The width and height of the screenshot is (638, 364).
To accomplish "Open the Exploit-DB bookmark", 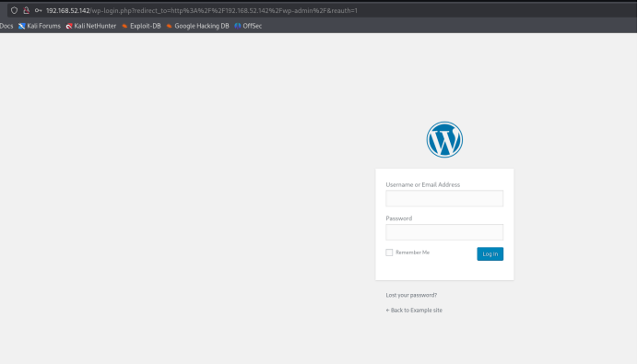I will tap(141, 26).
